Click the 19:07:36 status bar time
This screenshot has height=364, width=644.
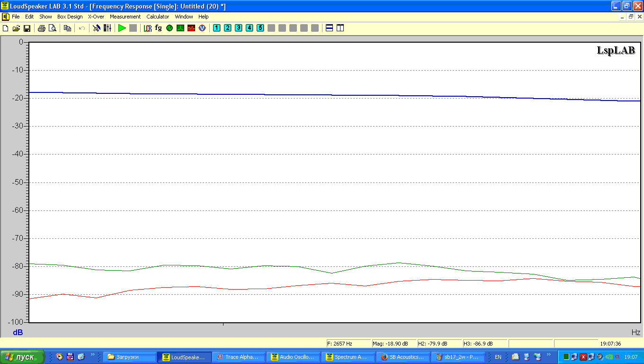point(610,344)
